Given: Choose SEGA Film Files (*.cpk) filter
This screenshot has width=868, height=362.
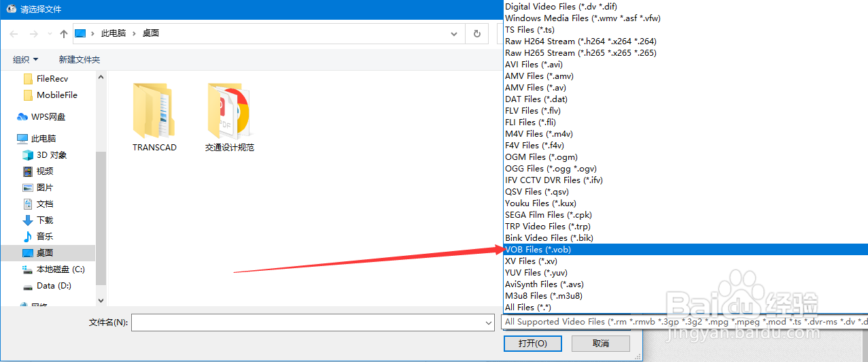Looking at the screenshot, I should (x=686, y=214).
